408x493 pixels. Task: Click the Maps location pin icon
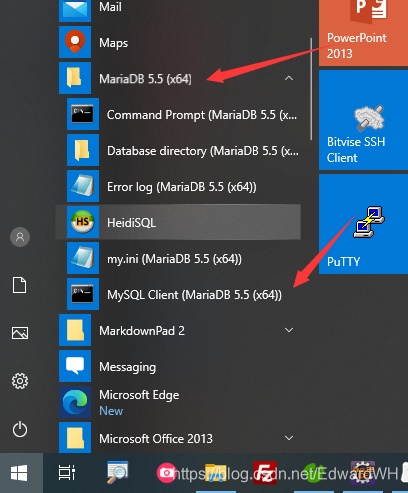click(x=75, y=42)
